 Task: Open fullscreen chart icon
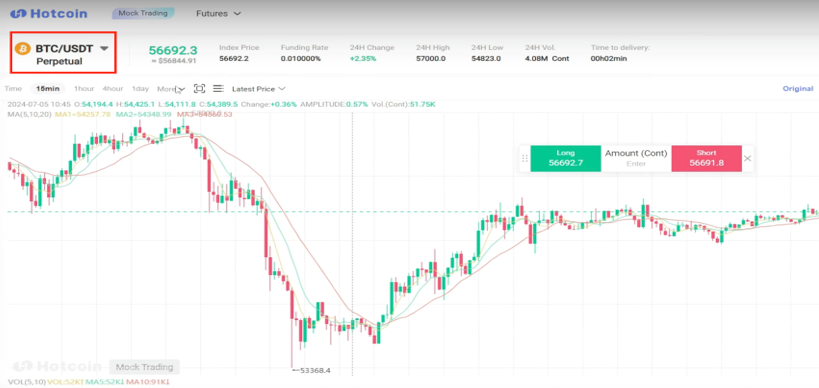[200, 88]
